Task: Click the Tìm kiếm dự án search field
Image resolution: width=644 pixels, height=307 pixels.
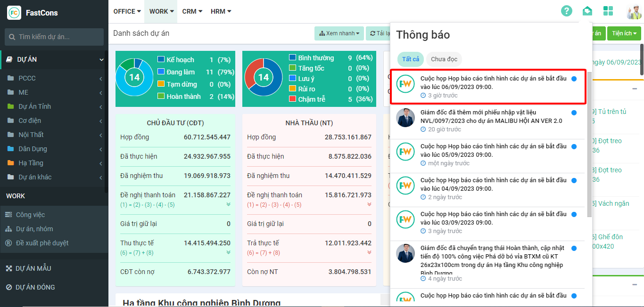Action: tap(54, 37)
